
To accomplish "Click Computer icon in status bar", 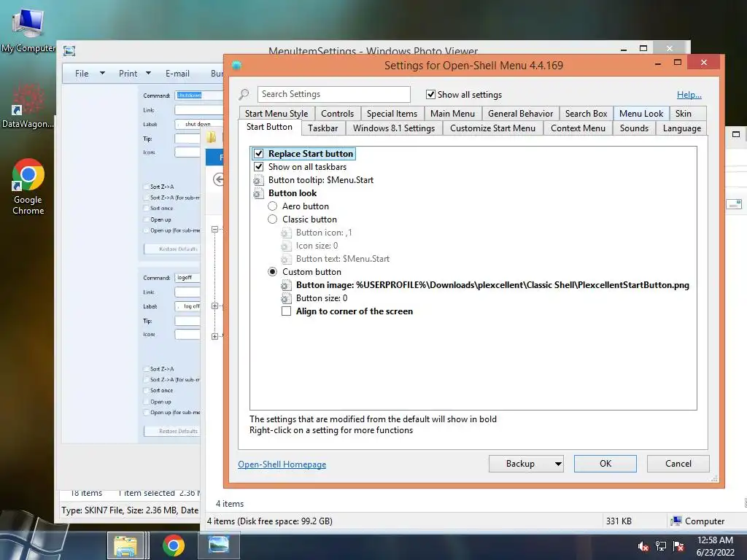I will pyautogui.click(x=676, y=521).
